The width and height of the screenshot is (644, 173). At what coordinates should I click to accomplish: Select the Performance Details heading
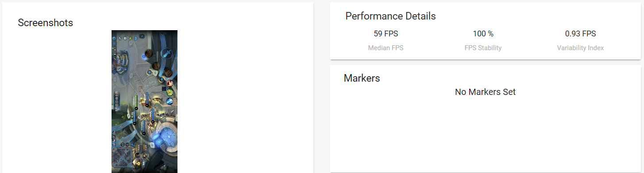pos(390,16)
